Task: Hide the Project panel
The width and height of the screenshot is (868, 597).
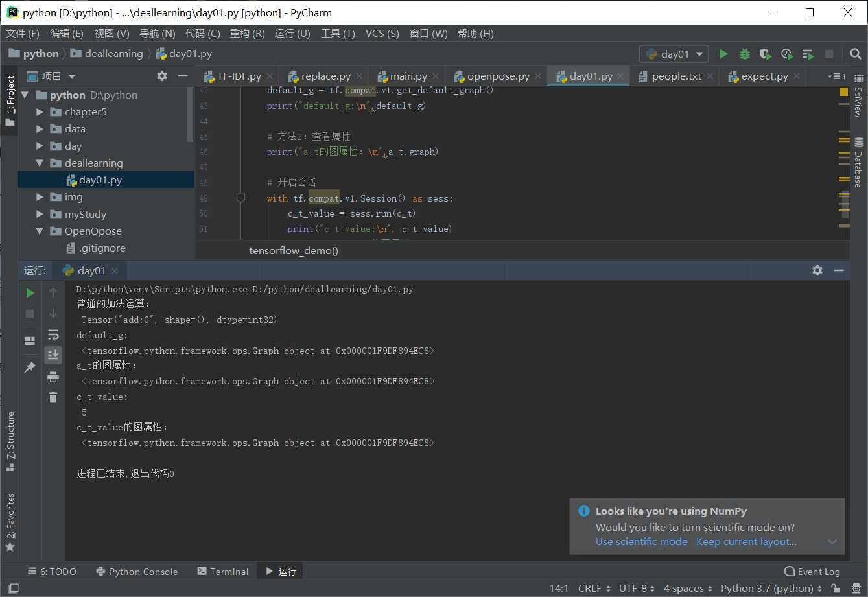Action: (182, 76)
